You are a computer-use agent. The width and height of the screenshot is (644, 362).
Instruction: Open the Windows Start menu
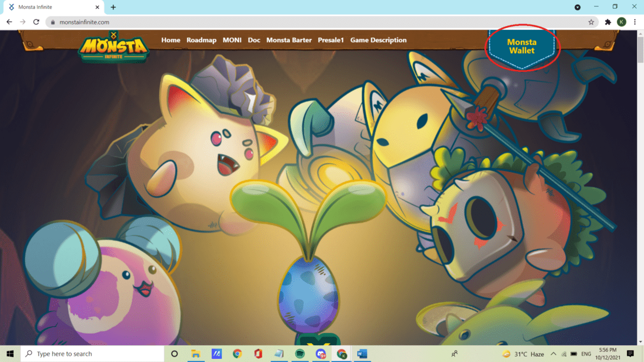point(10,354)
